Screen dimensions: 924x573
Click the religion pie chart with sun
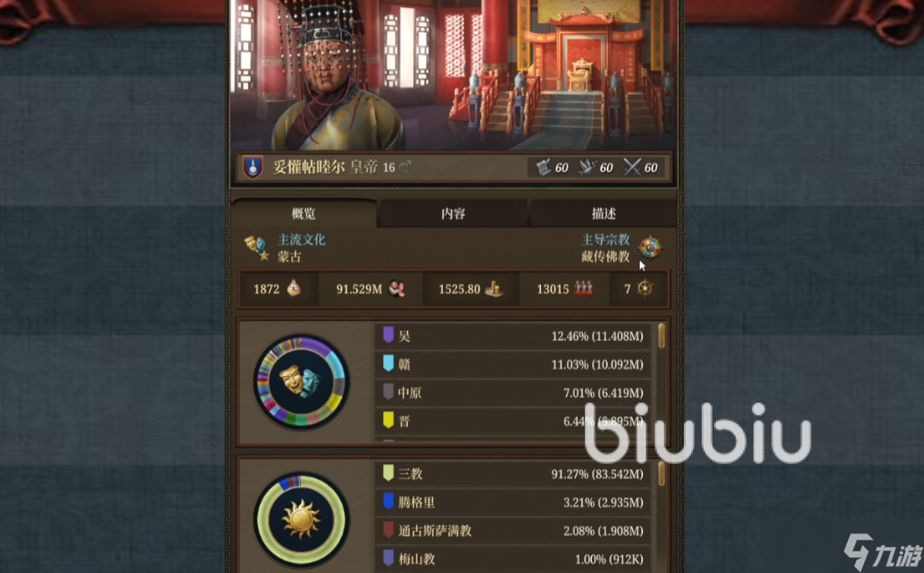[x=301, y=520]
